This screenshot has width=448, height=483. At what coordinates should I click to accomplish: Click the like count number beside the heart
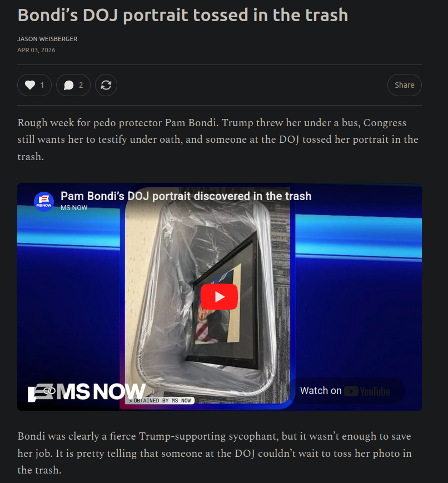[42, 86]
